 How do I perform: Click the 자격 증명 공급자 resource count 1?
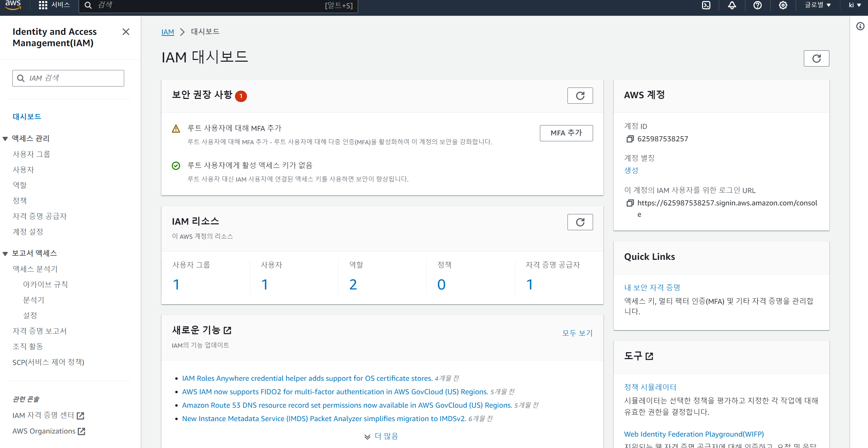pyautogui.click(x=530, y=285)
